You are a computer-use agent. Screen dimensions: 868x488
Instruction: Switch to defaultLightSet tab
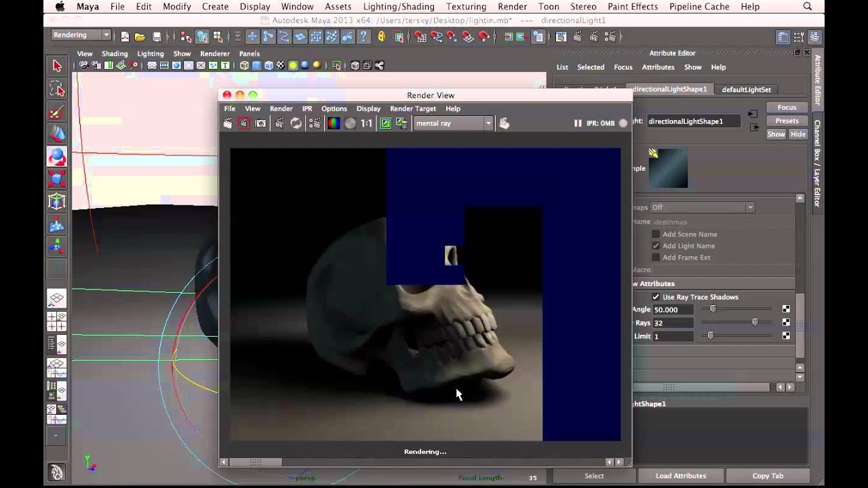746,89
